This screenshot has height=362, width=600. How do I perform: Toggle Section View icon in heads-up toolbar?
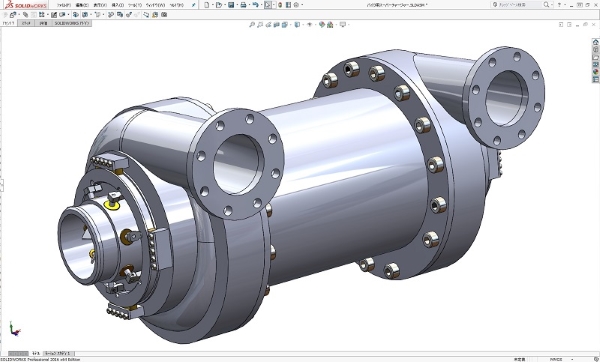click(x=276, y=24)
